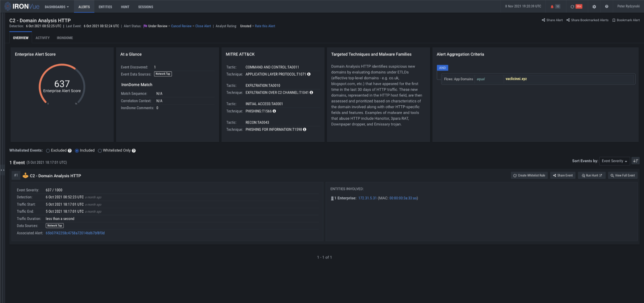Viewport: 644px width, 303px height.
Task: Click the info icon beside APPLICATION LAYER PROTOCOL:T1071
Action: (309, 74)
